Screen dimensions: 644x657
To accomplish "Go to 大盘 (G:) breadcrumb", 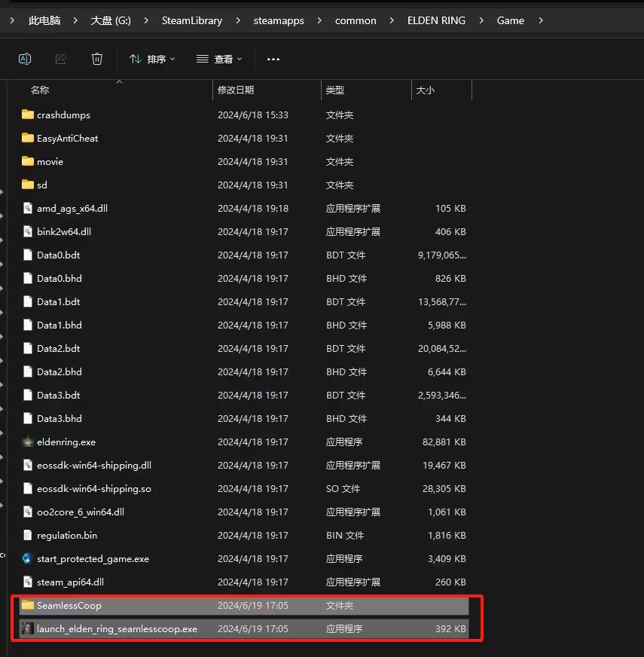I will [111, 20].
